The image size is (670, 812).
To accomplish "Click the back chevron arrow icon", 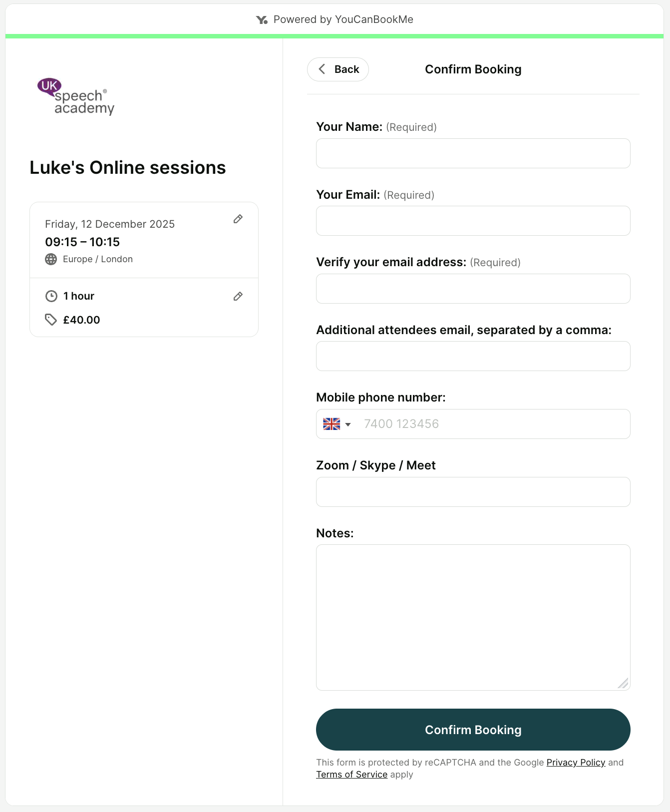I will (323, 69).
